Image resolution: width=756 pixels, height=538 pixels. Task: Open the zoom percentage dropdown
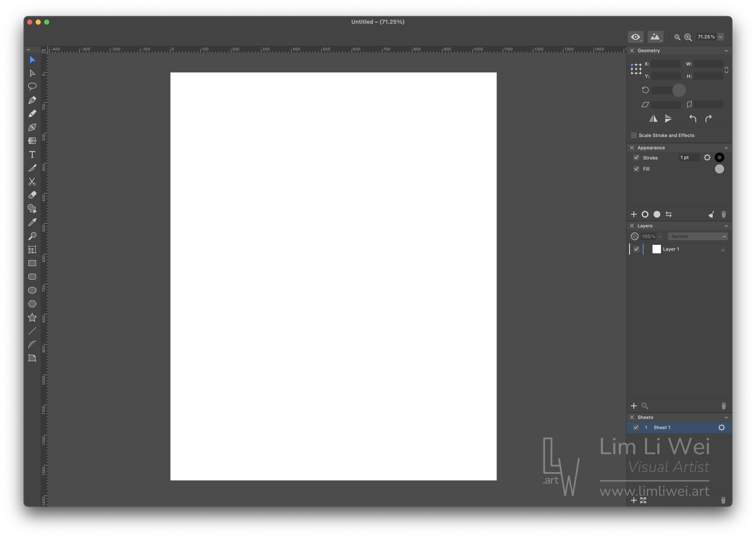(721, 37)
